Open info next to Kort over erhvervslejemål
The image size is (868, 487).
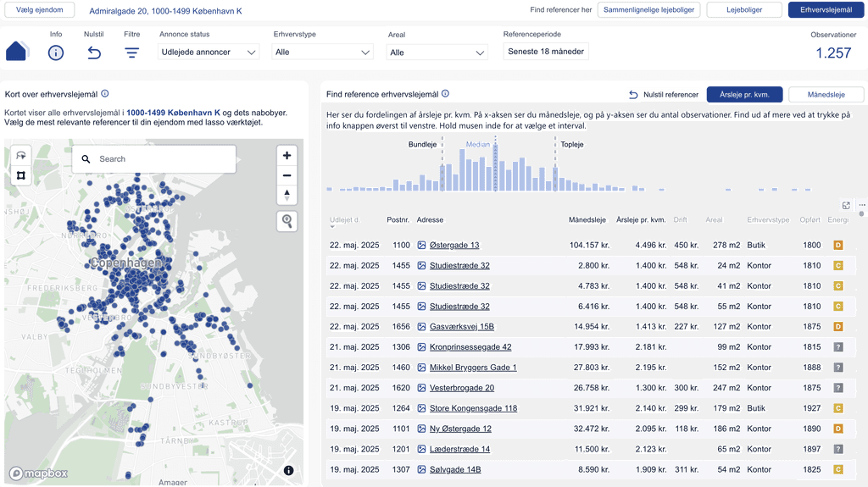(x=104, y=93)
